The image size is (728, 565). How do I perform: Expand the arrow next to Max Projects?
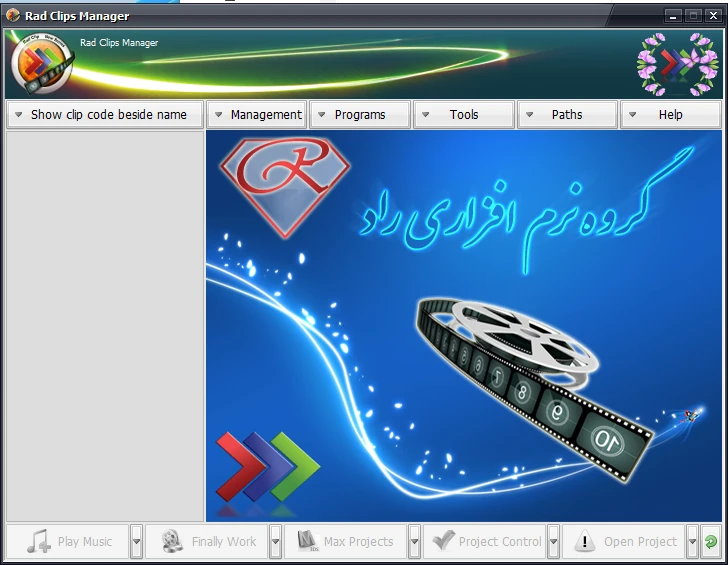414,542
